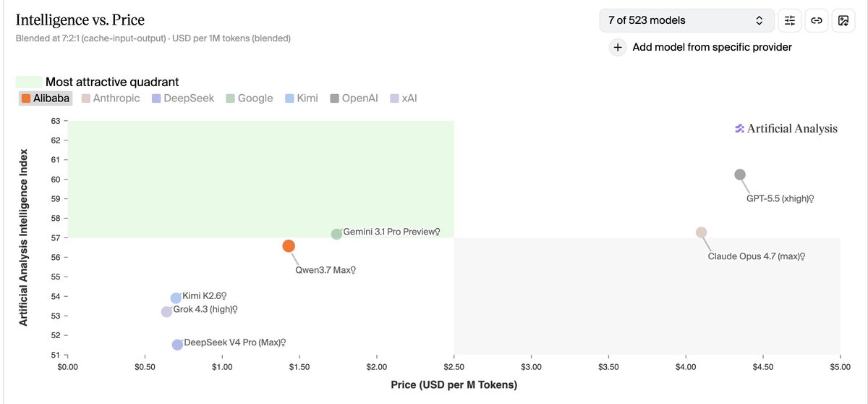Click the '$5.00' x-axis tick label

840,367
